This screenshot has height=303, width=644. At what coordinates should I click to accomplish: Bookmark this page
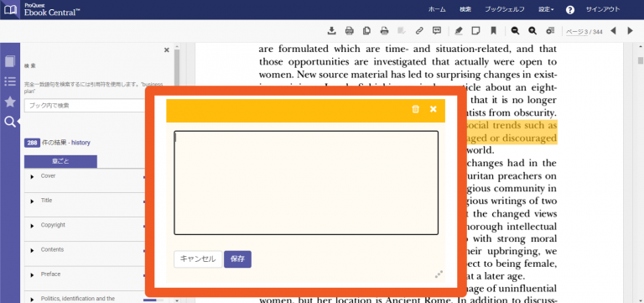coord(494,30)
